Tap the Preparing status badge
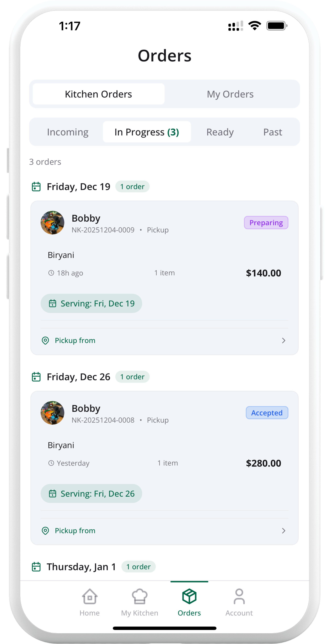Viewport: 330px width, 644px height. pos(266,223)
